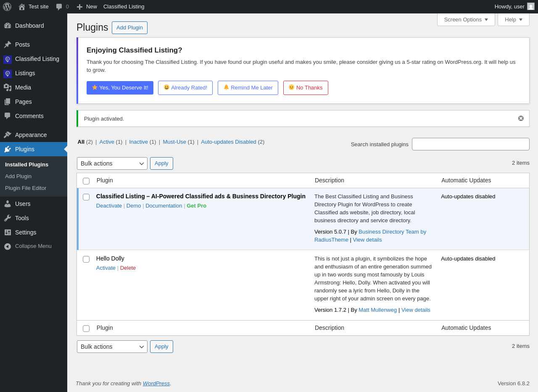The height and width of the screenshot is (392, 538).
Task: Focus the Search installed plugins field
Action: pos(471,144)
